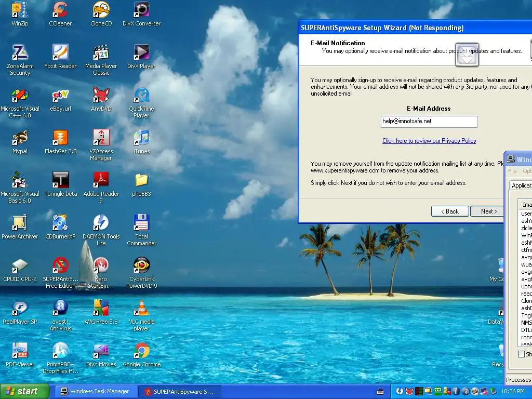Select the DivX Movies desktop icon

(x=101, y=355)
